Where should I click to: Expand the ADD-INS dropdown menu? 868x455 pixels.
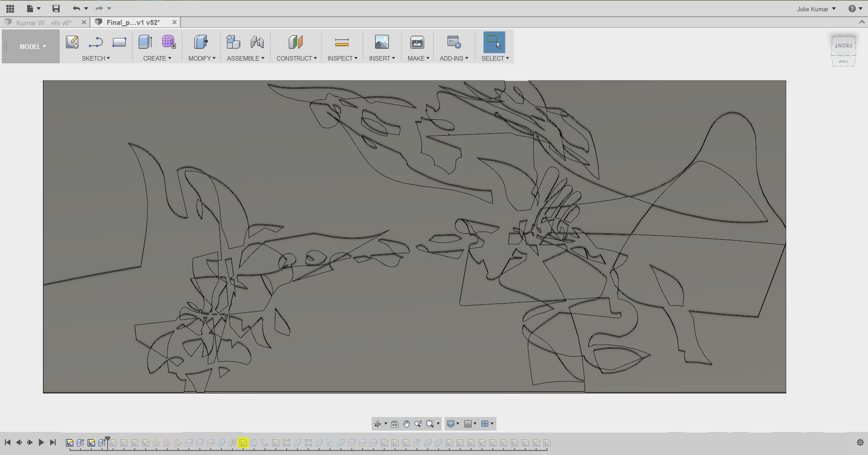[x=454, y=58]
